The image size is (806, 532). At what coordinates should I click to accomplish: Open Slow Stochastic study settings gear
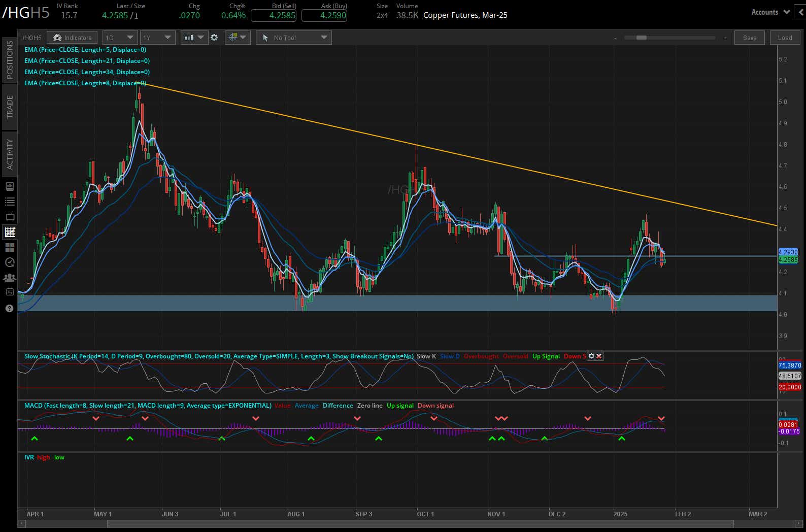(x=591, y=356)
